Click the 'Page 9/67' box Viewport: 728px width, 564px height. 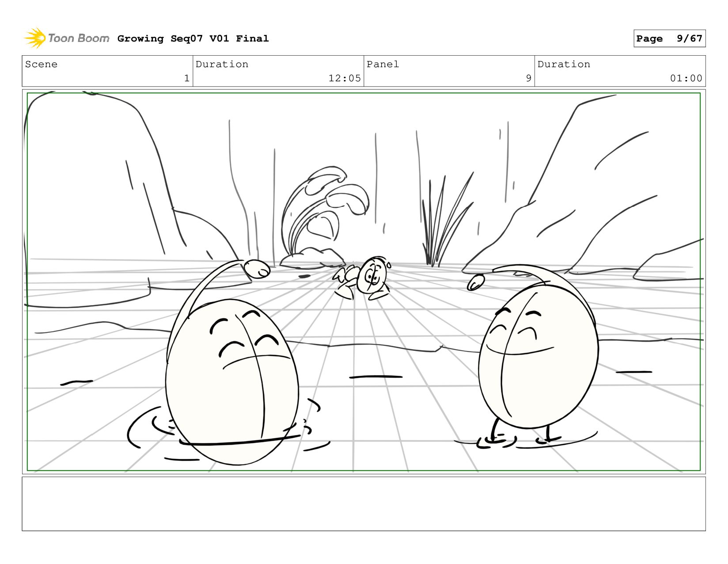pyautogui.click(x=669, y=38)
